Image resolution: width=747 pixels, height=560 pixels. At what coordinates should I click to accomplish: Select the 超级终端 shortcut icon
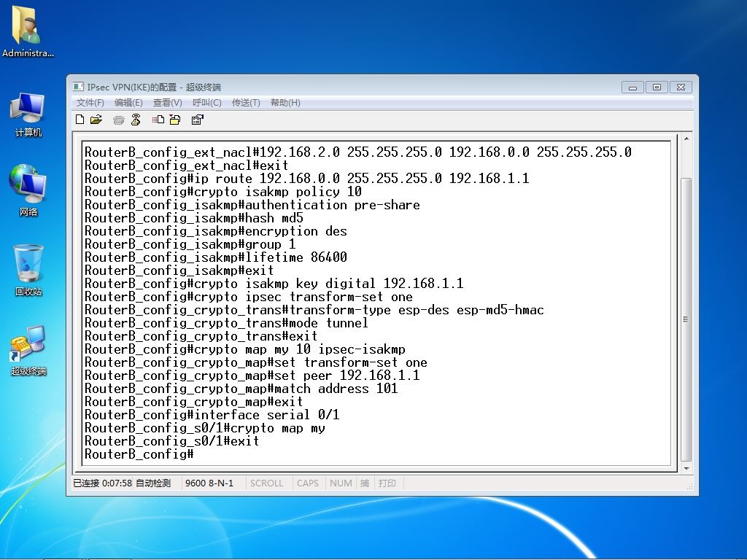[x=28, y=351]
